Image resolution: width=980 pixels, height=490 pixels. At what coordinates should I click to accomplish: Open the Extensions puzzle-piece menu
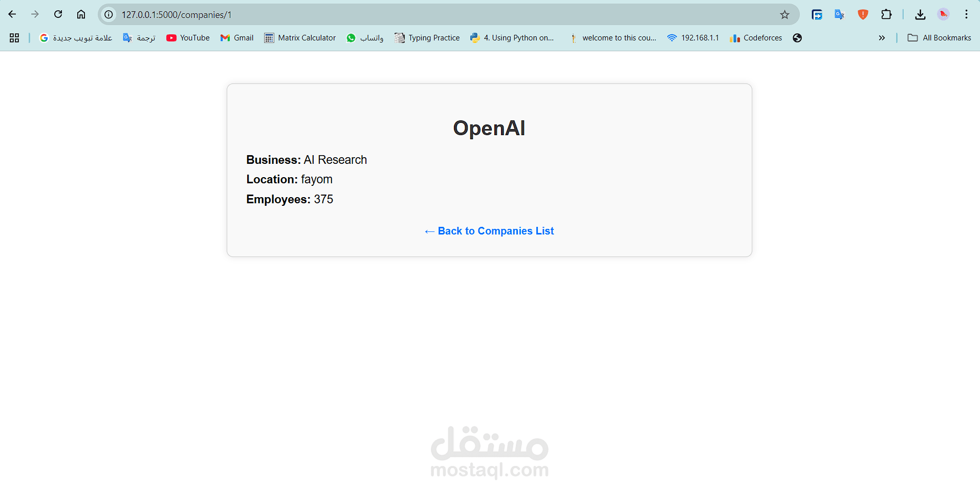coord(886,15)
